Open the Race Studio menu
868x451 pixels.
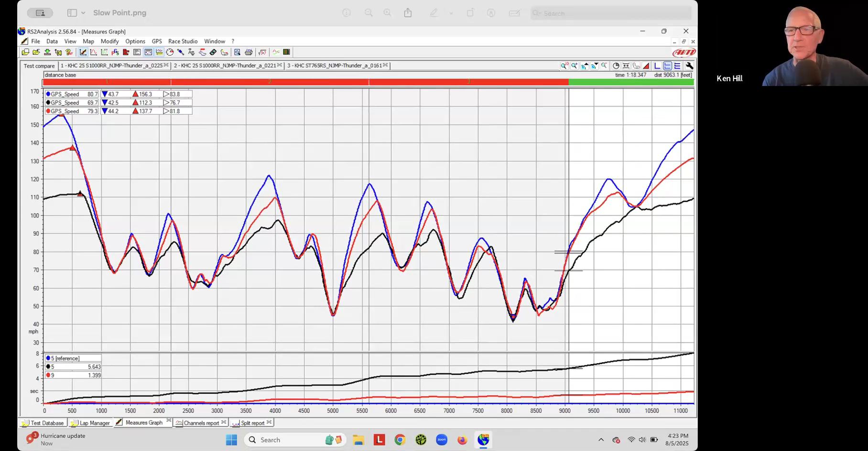(183, 42)
